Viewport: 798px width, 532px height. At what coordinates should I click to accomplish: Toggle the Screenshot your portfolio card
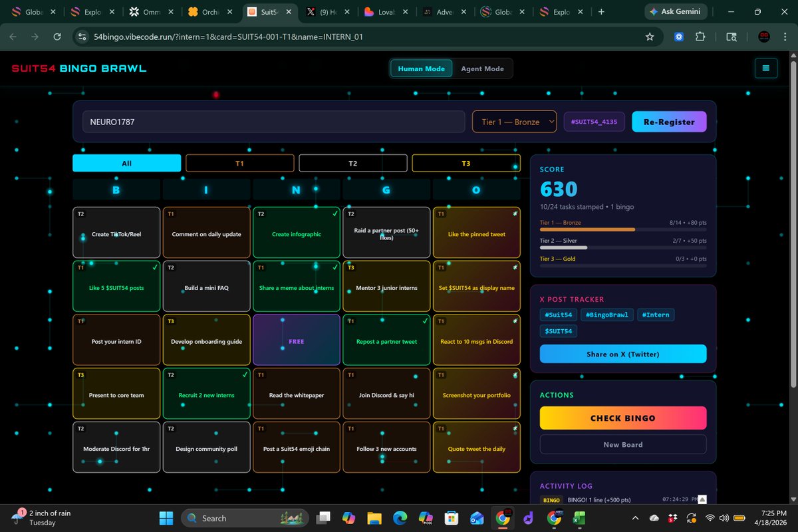[x=477, y=394]
